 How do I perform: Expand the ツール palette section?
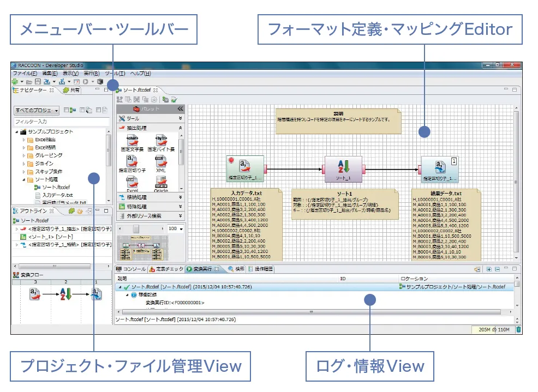151,118
